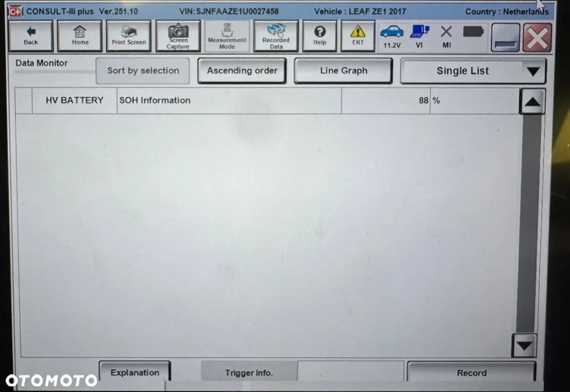Click the VI interface status icon

[x=419, y=36]
